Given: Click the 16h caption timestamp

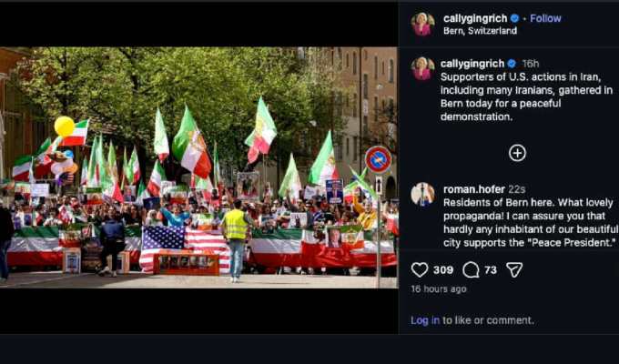Looking at the screenshot, I should coord(530,64).
